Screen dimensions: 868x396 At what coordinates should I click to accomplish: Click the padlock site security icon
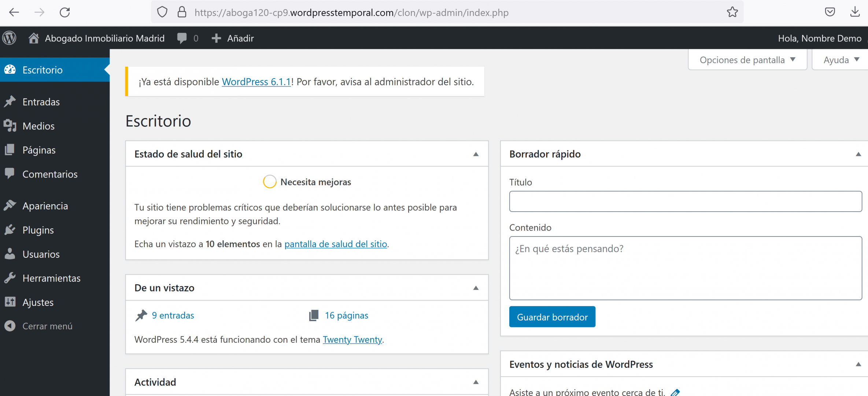182,12
